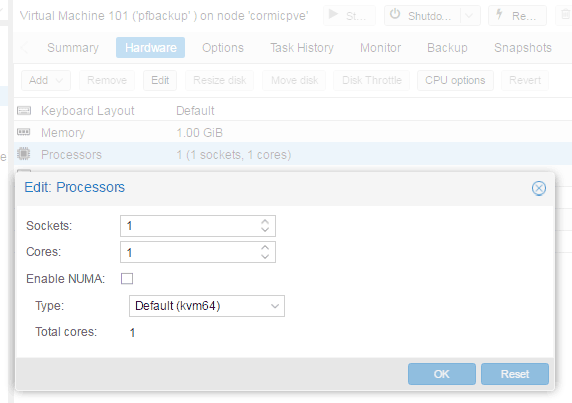Click the dialog Reset button

point(515,374)
